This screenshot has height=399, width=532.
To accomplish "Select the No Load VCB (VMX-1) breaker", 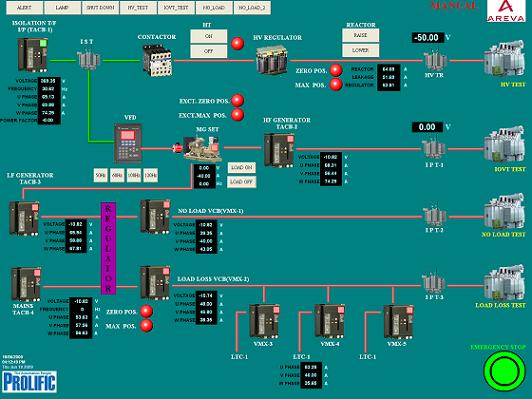I will 155,216.
